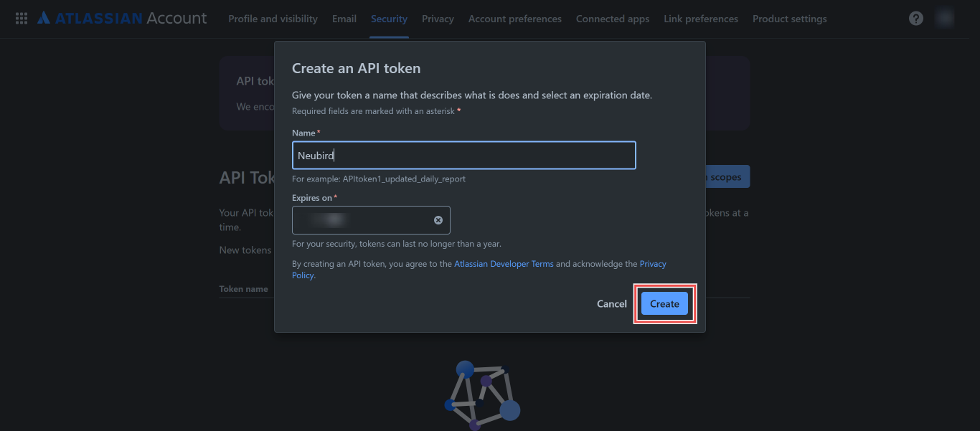Navigate to Link preferences
This screenshot has height=431, width=980.
point(700,19)
